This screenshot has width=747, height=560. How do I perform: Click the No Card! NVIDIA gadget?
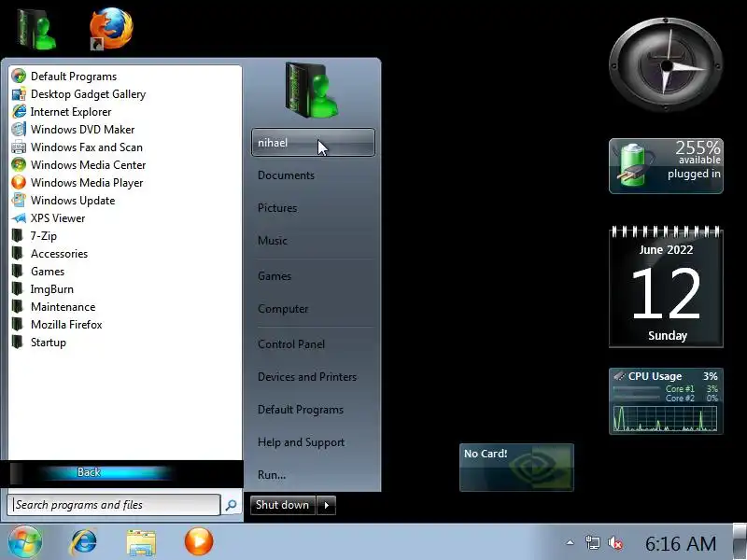(x=516, y=468)
